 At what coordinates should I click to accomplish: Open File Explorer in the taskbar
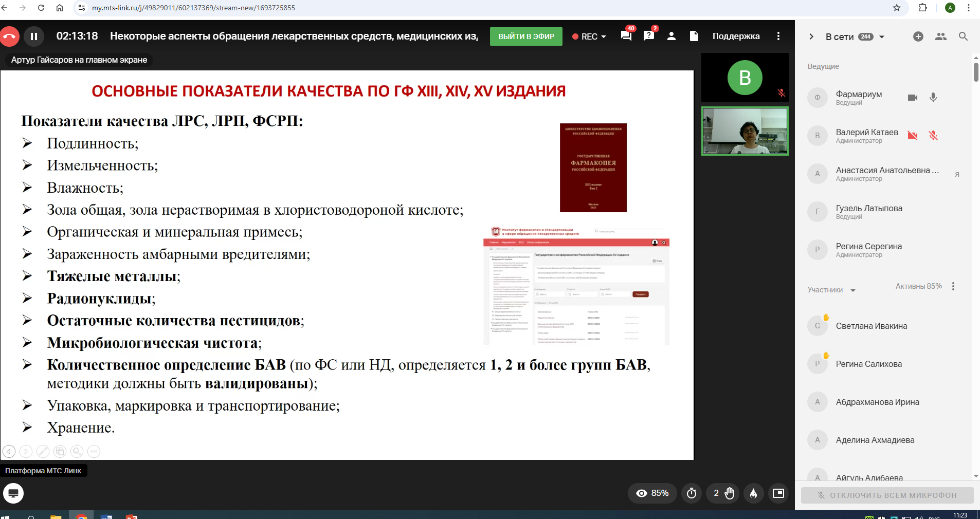click(56, 515)
